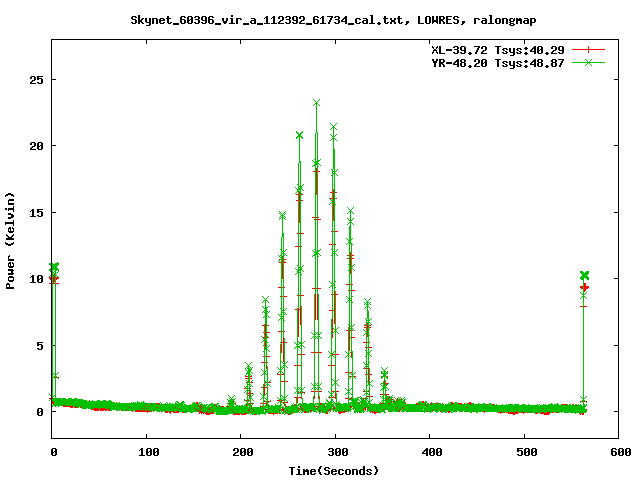This screenshot has height=480, width=640.
Task: Click the green calibration marker at plot end near 10 Kelvin
Action: (584, 276)
